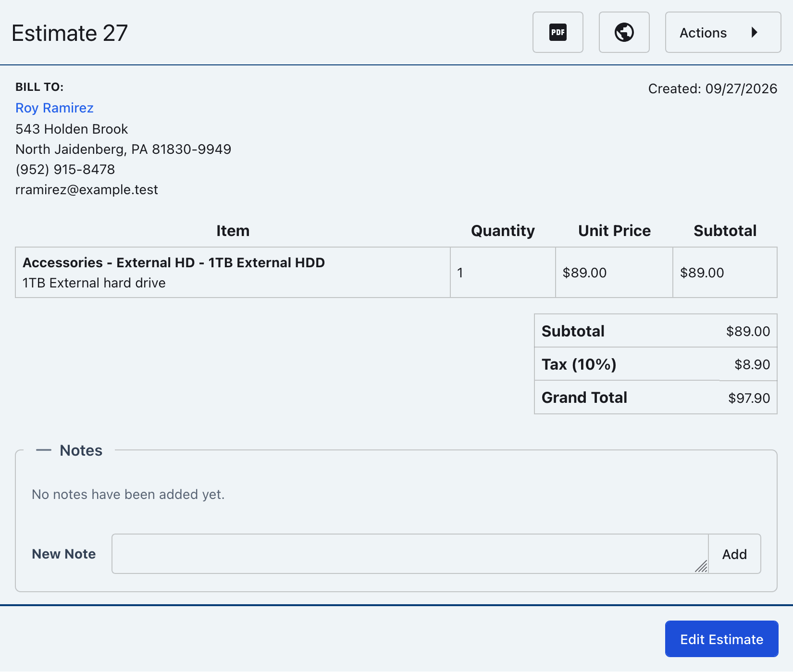Open the Actions dropdown menu
Image resolution: width=793 pixels, height=672 pixels.
coord(723,32)
